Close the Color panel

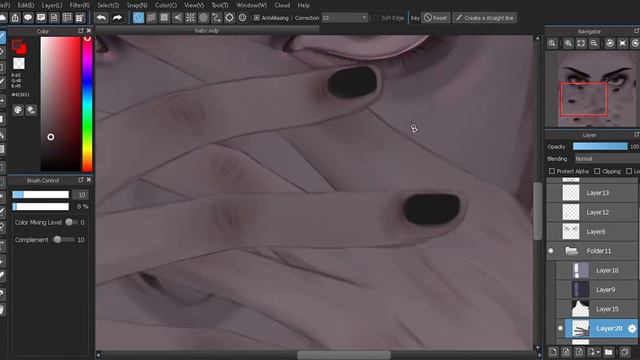coord(89,31)
